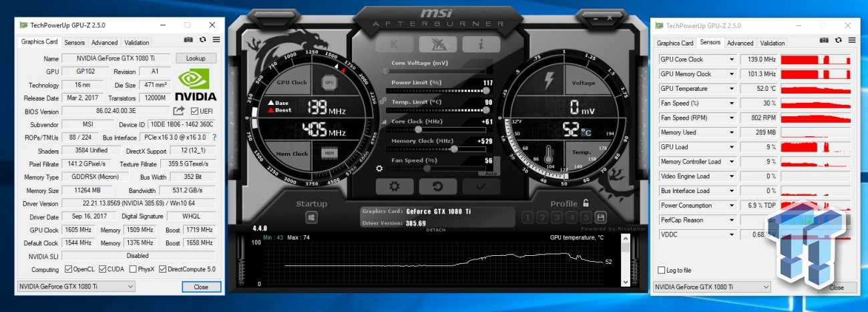Save profile with the floppy disk icon
Image resolution: width=868 pixels, height=312 pixels.
coord(600,218)
